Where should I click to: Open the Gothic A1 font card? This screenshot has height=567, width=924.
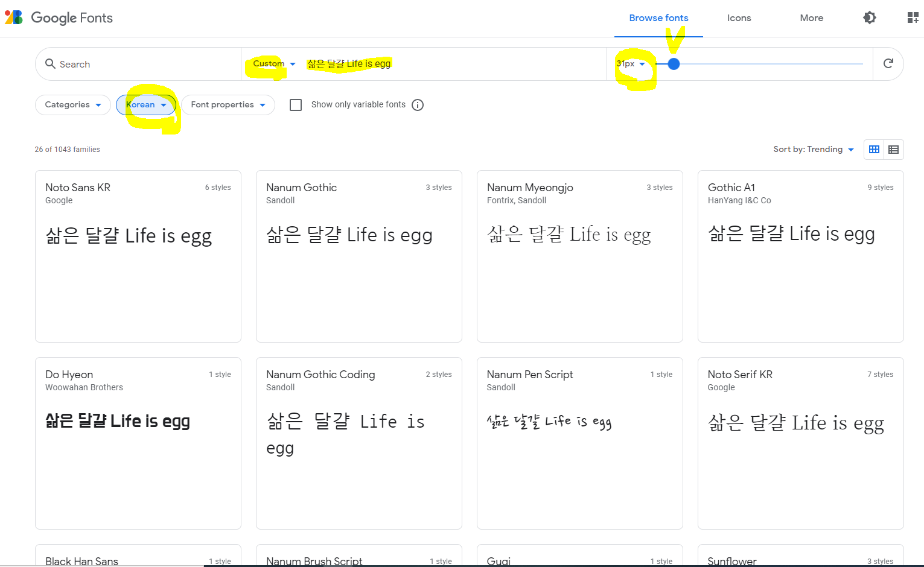801,256
